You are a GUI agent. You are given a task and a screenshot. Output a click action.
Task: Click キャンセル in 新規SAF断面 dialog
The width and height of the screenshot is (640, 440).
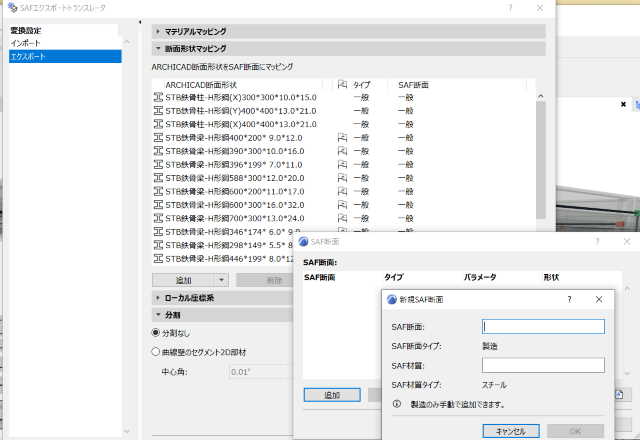511,431
